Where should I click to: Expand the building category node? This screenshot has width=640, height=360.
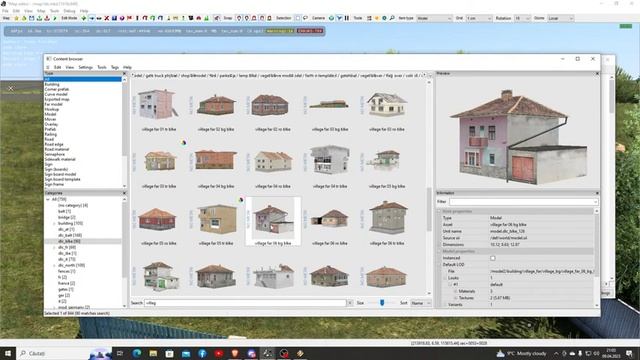(x=54, y=223)
